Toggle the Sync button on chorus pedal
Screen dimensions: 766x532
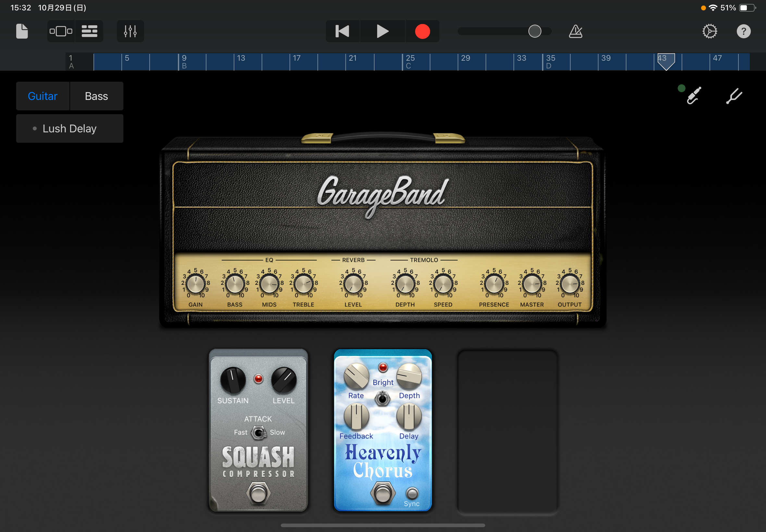click(x=412, y=493)
